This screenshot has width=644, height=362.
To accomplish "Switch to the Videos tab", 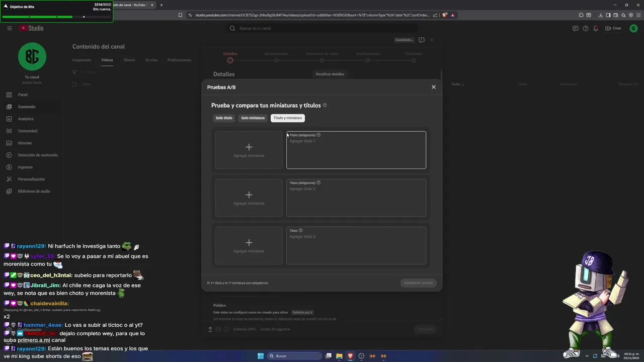I will [107, 60].
